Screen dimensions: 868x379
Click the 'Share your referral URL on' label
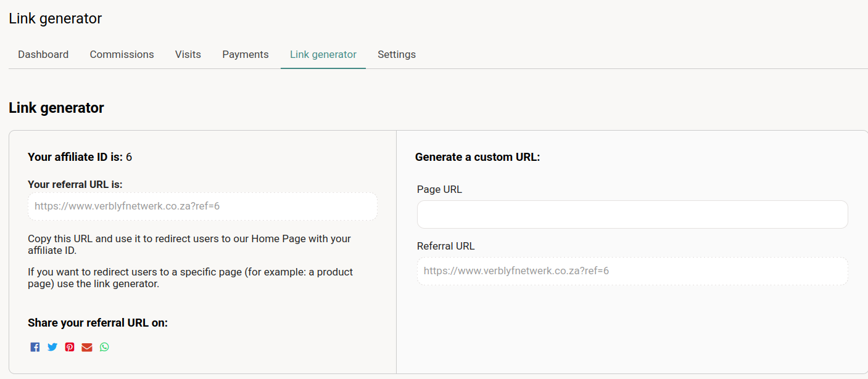(97, 323)
